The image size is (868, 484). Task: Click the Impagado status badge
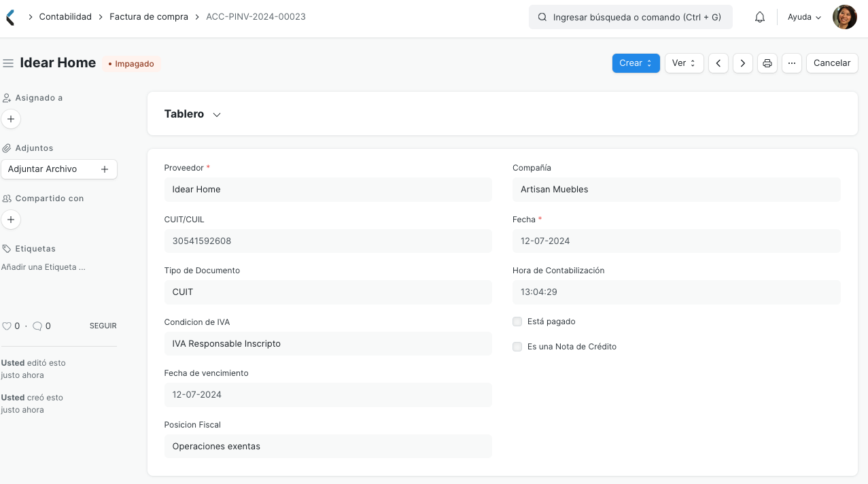click(131, 64)
